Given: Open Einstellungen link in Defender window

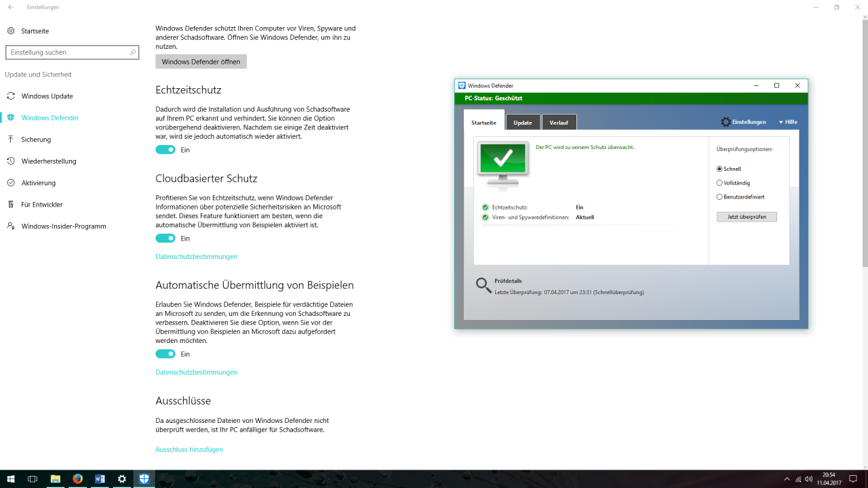Looking at the screenshot, I should 749,122.
